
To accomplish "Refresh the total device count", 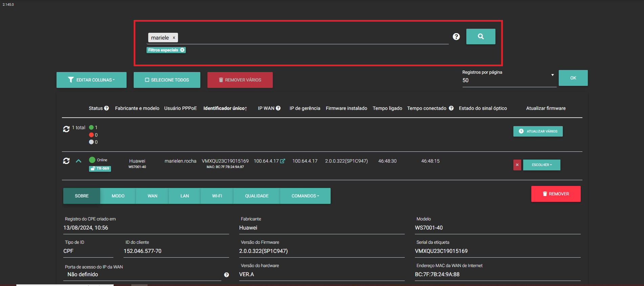I will 66,129.
